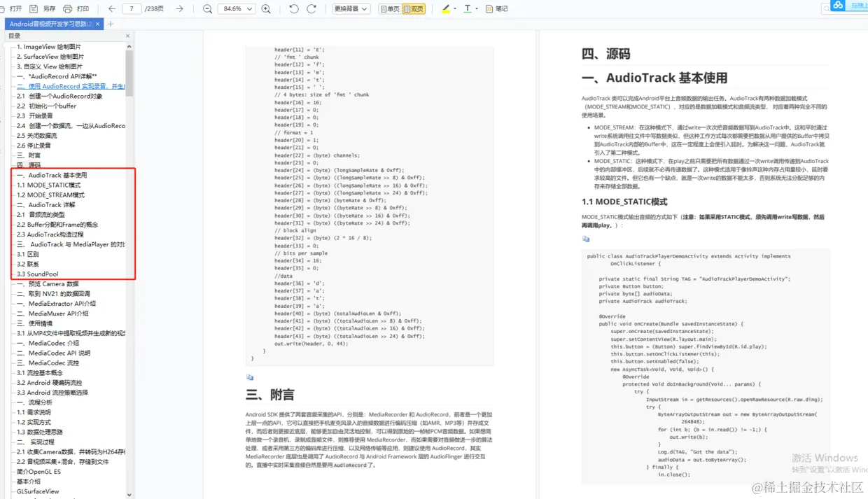Click the contents scrollbar up arrow
Viewport: 868px width, 499px height.
tap(129, 45)
